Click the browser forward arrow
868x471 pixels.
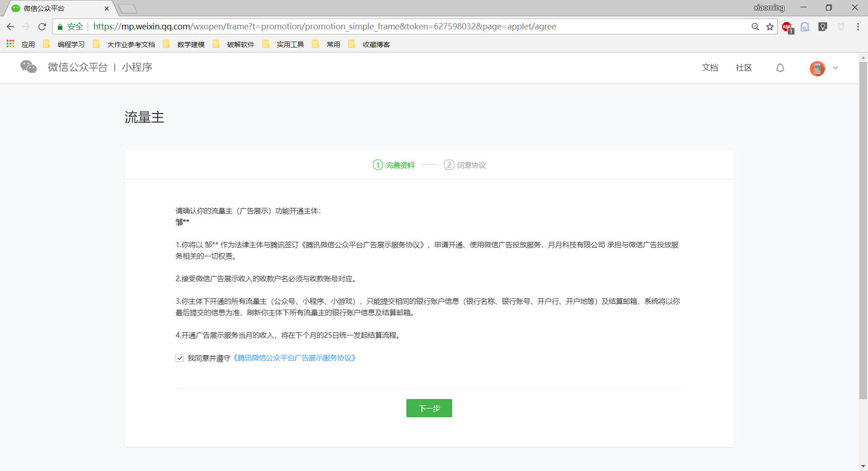(26, 27)
